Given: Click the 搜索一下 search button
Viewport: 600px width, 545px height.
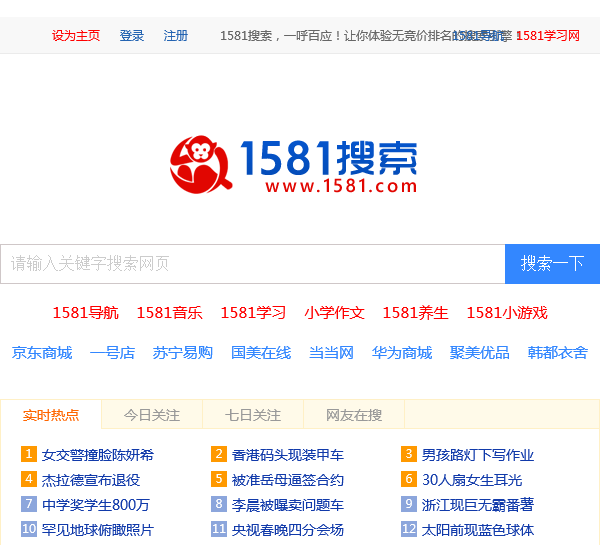Looking at the screenshot, I should click(552, 264).
